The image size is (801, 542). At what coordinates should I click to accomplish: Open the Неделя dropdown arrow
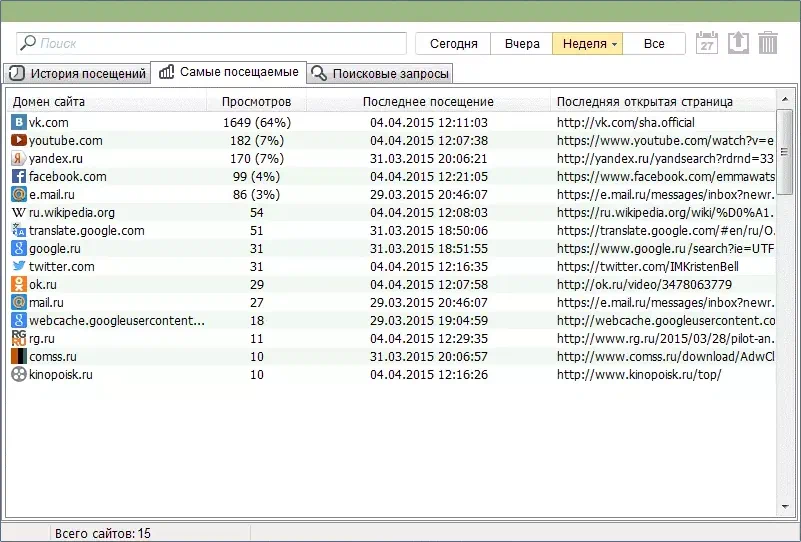(x=615, y=44)
